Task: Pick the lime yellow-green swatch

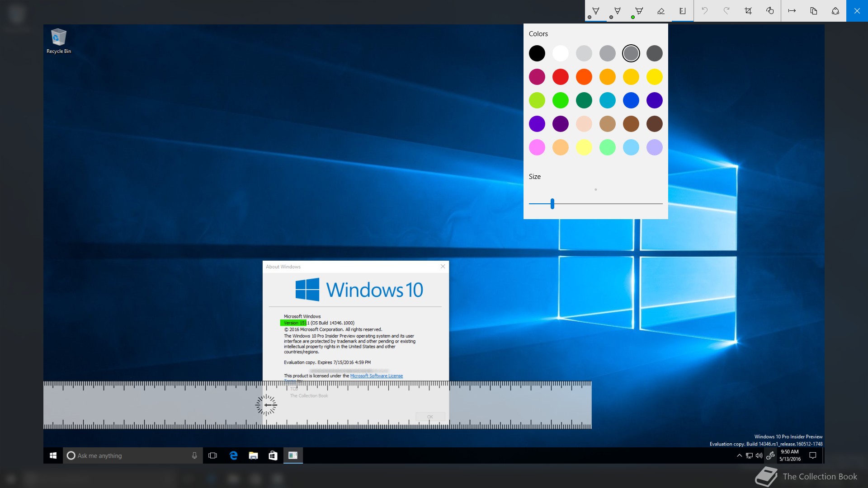Action: pos(537,100)
